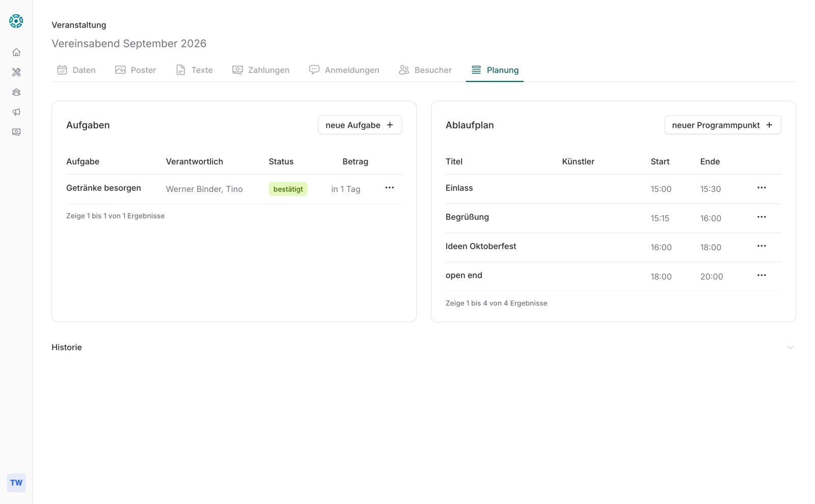
Task: Click the open end schedule title
Action: [464, 275]
